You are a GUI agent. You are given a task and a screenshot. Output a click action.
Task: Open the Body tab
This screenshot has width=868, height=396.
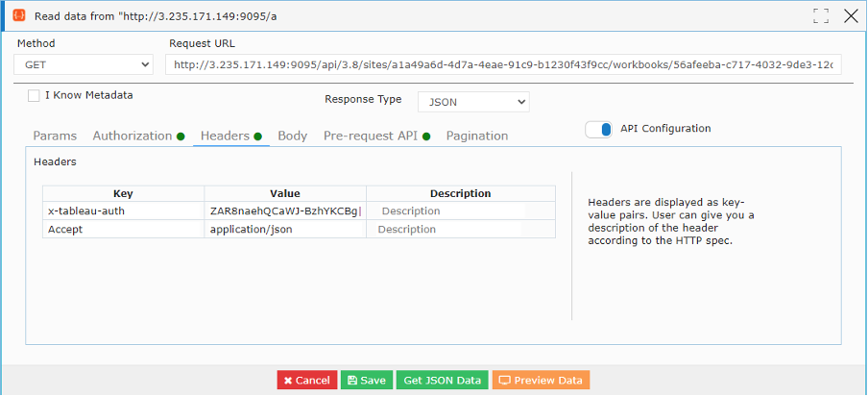click(x=292, y=136)
